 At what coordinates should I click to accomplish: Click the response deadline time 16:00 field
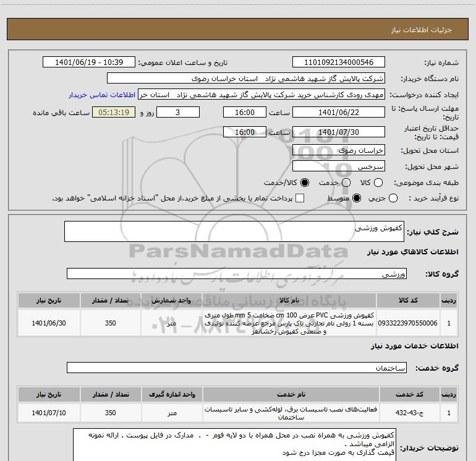tap(245, 112)
